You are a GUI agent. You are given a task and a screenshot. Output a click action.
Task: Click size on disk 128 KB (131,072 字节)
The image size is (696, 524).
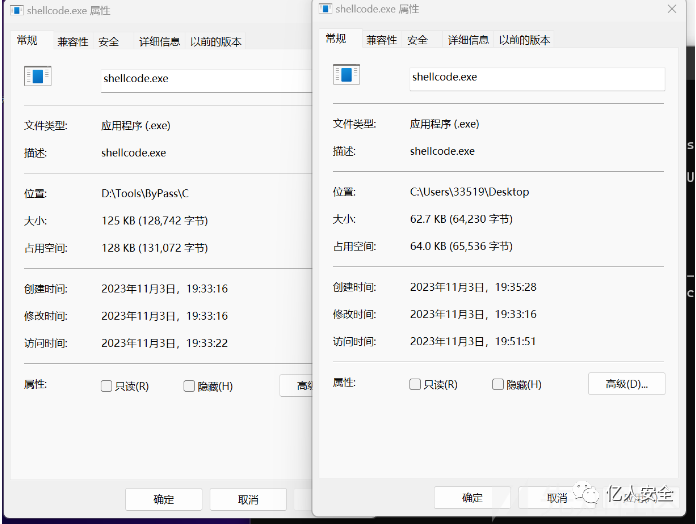point(154,248)
